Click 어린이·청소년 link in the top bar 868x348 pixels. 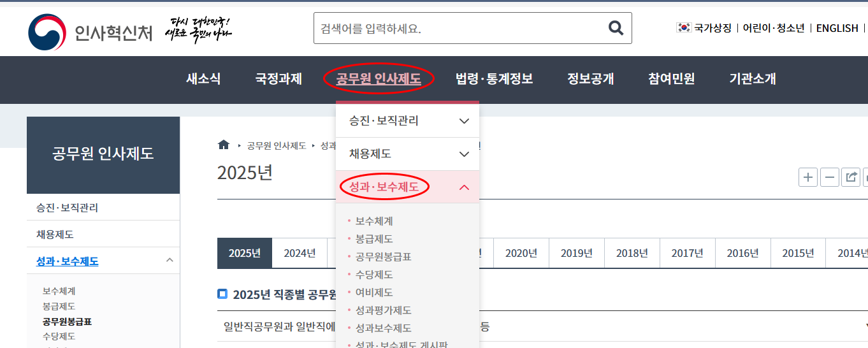coord(774,28)
